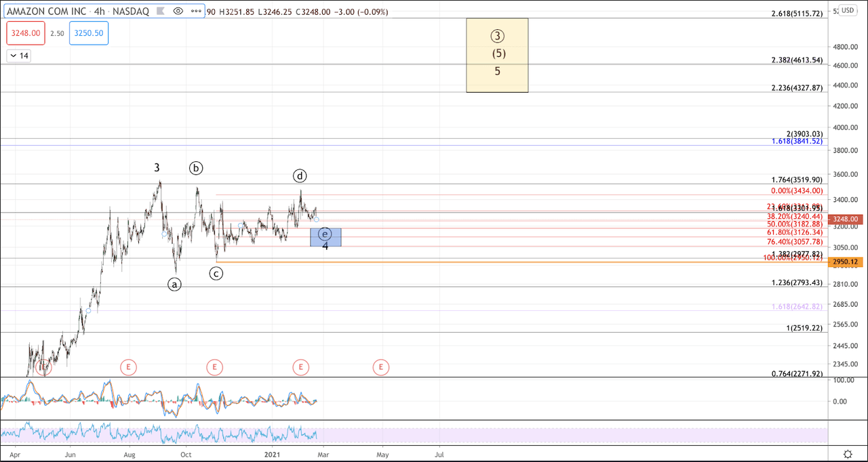Click the blue 1.618(3841.52) Fibonacci label
868x462 pixels.
pyautogui.click(x=796, y=141)
